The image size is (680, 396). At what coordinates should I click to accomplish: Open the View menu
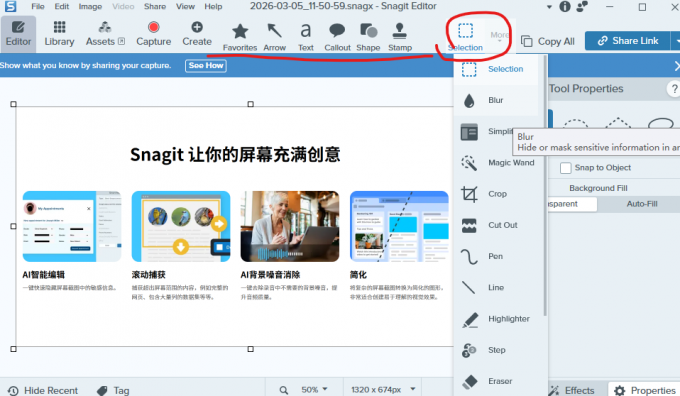[x=185, y=7]
